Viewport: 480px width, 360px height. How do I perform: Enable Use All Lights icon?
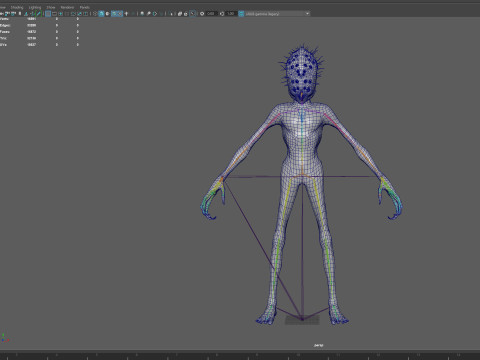point(126,14)
